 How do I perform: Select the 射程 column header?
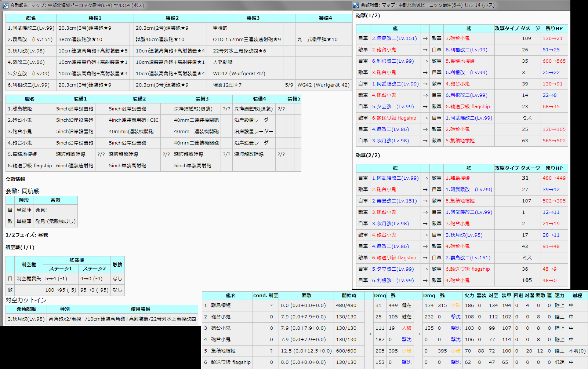(577, 295)
